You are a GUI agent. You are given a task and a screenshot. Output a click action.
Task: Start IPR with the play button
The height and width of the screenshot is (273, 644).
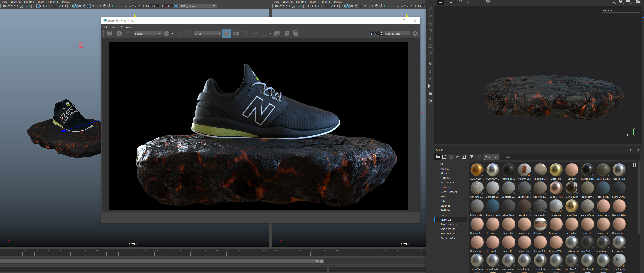click(x=119, y=33)
